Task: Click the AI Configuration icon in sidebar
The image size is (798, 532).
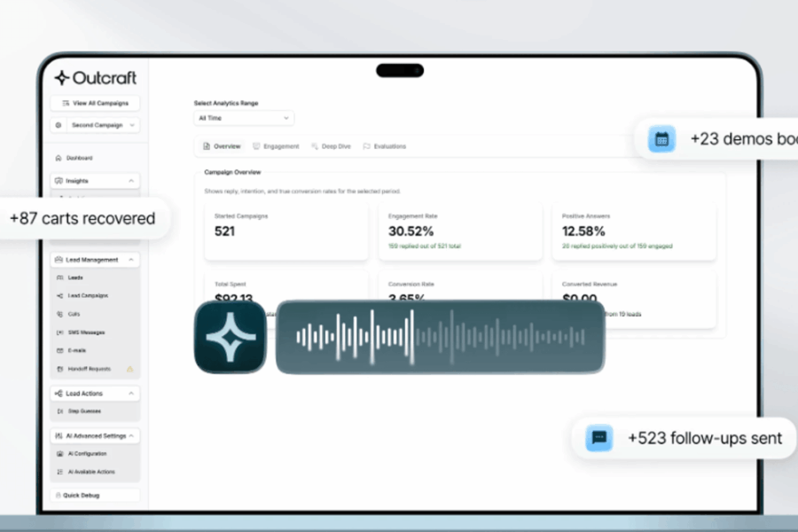Action: (59, 453)
